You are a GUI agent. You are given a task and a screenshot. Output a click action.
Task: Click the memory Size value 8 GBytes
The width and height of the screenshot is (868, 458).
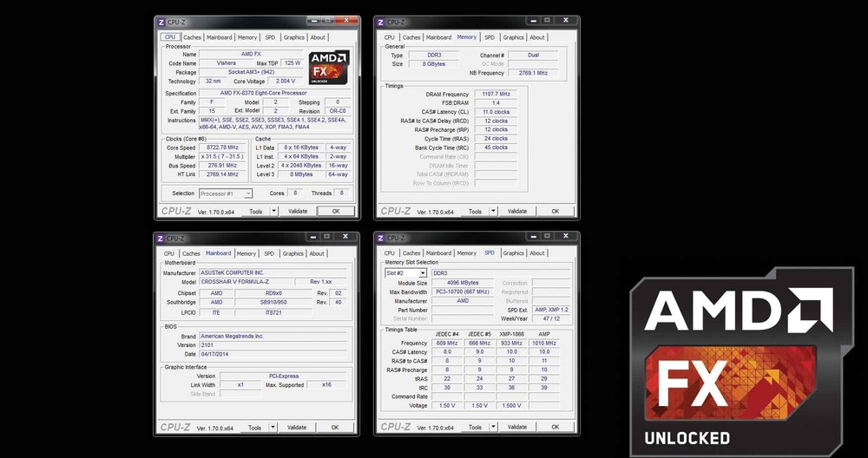click(x=433, y=63)
